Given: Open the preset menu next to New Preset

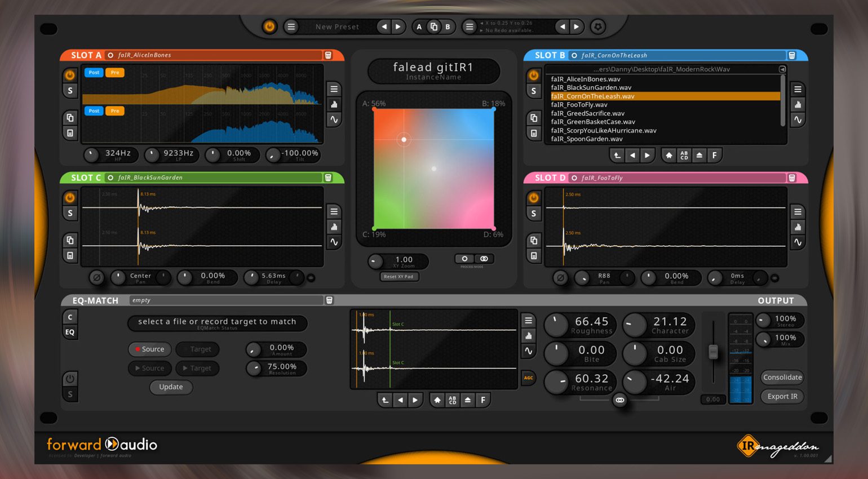Looking at the screenshot, I should click(x=291, y=26).
